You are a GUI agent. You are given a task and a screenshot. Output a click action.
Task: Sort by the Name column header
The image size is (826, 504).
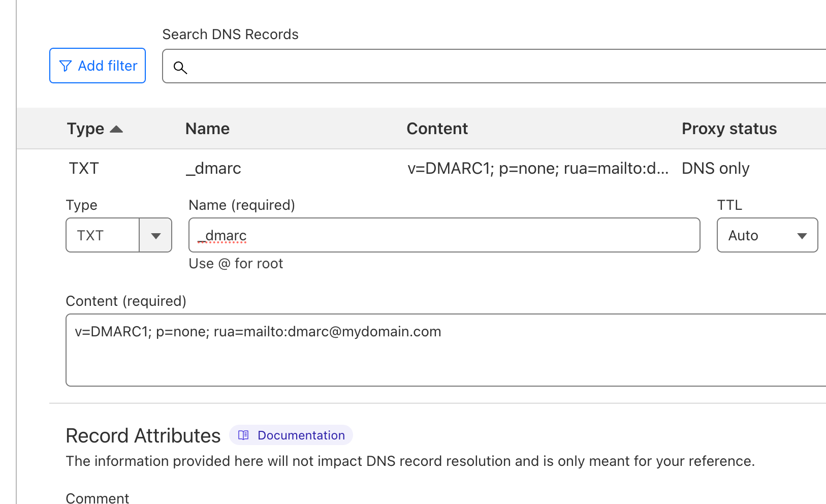(207, 129)
